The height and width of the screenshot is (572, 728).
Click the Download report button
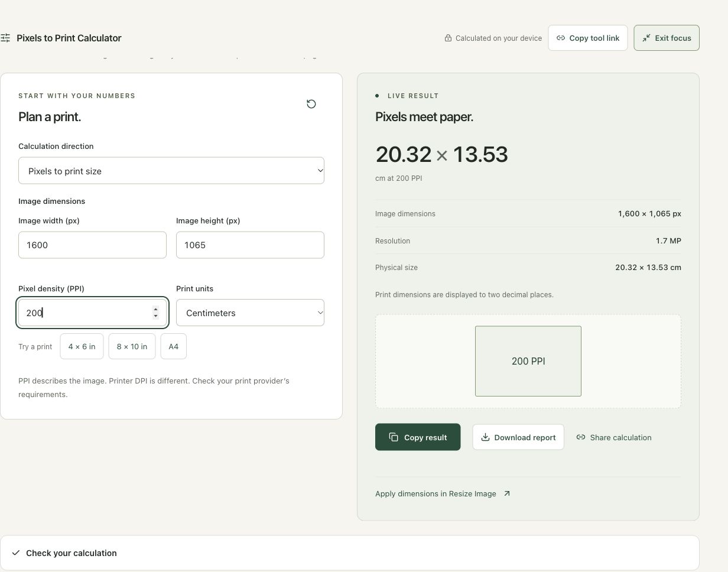[518, 437]
